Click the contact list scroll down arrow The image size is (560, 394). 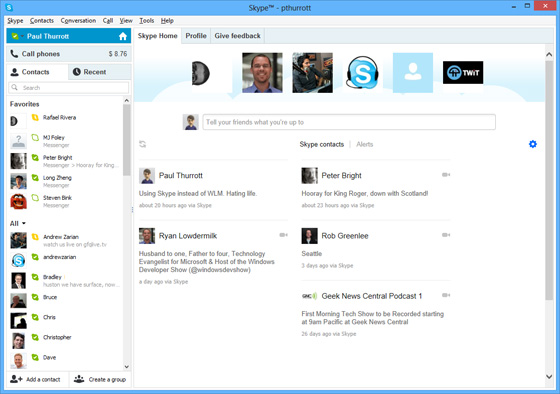pyautogui.click(x=127, y=366)
